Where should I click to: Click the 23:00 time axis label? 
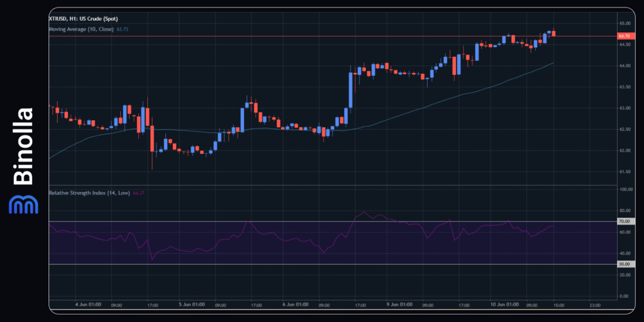[594, 305]
